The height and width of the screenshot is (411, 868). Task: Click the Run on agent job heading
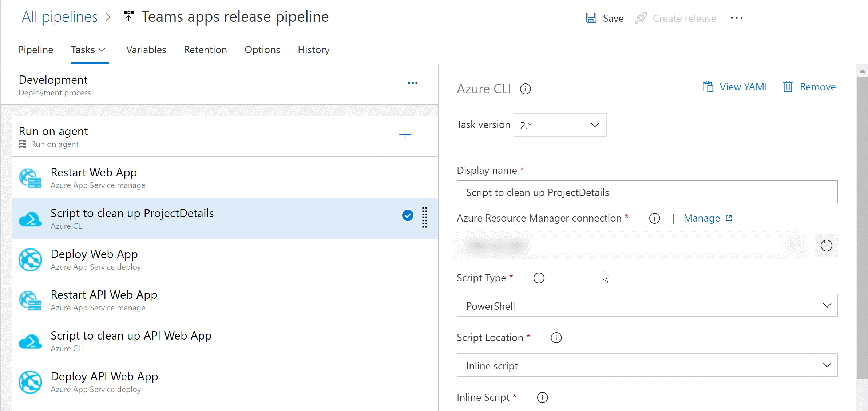point(53,131)
